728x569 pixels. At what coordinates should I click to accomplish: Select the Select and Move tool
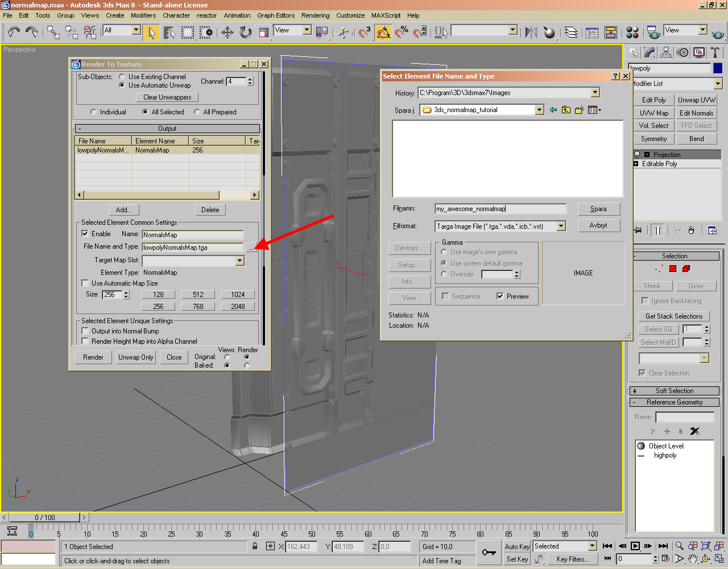click(x=227, y=32)
